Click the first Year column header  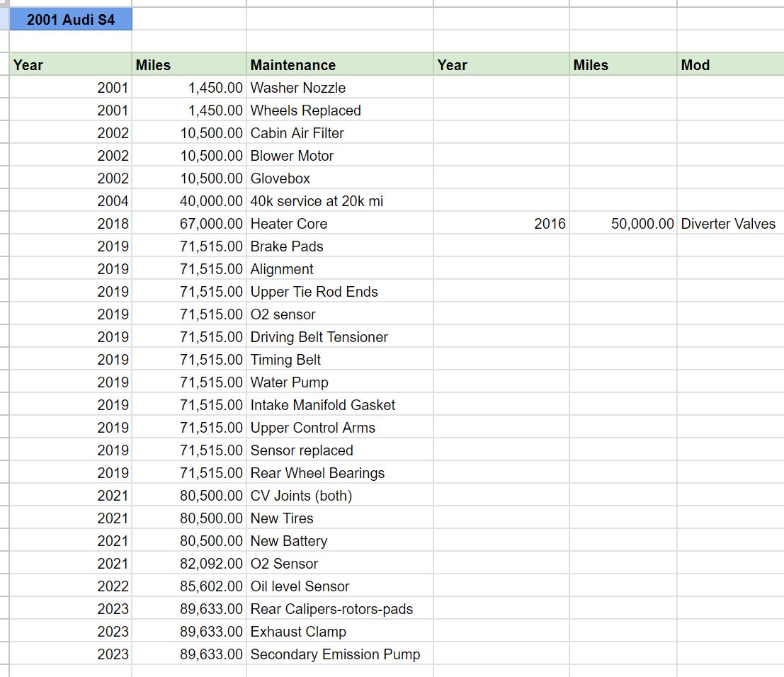pos(71,64)
